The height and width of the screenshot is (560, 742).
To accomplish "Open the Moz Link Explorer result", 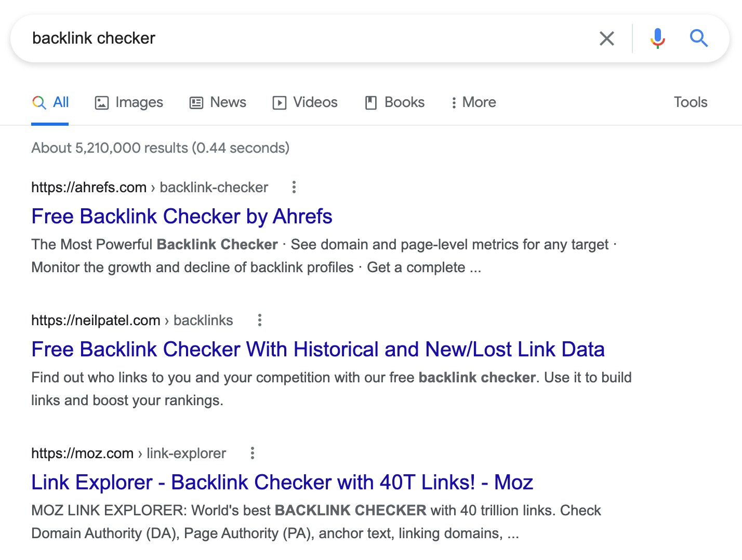I will click(282, 483).
